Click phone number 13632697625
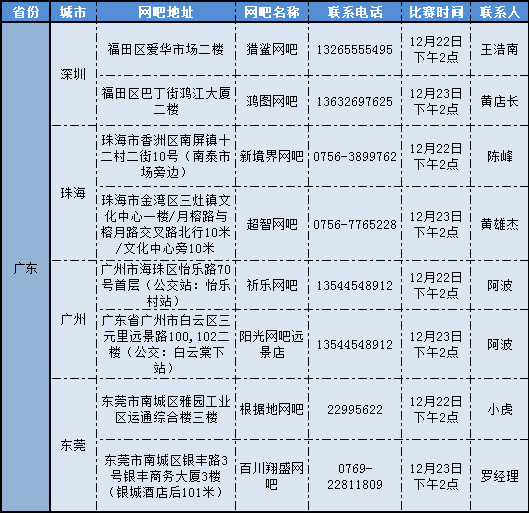 coord(355,101)
